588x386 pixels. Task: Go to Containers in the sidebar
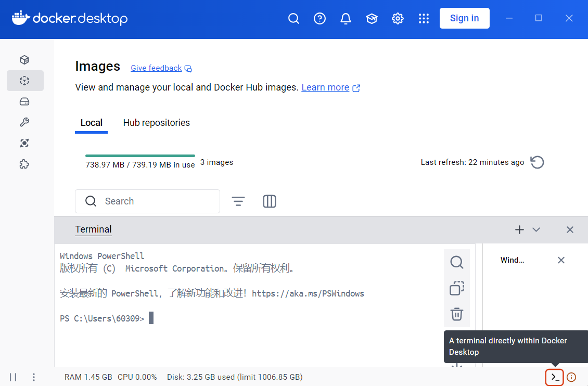point(24,60)
